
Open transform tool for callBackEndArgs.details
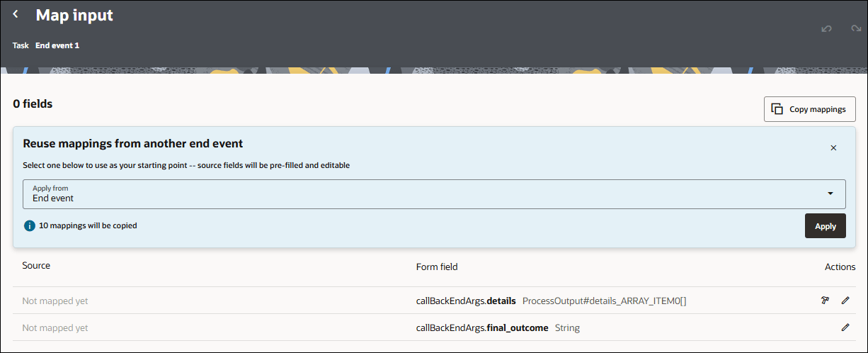click(825, 301)
